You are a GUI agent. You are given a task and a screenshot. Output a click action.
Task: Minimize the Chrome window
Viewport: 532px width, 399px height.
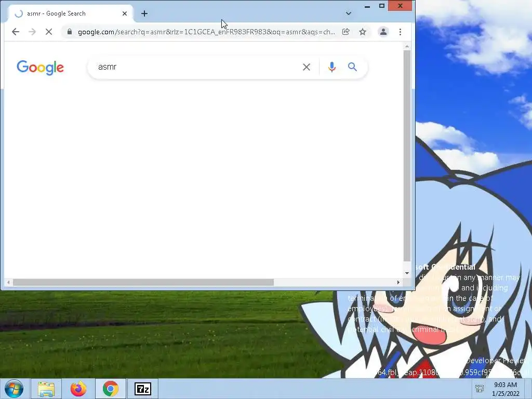coord(367,6)
